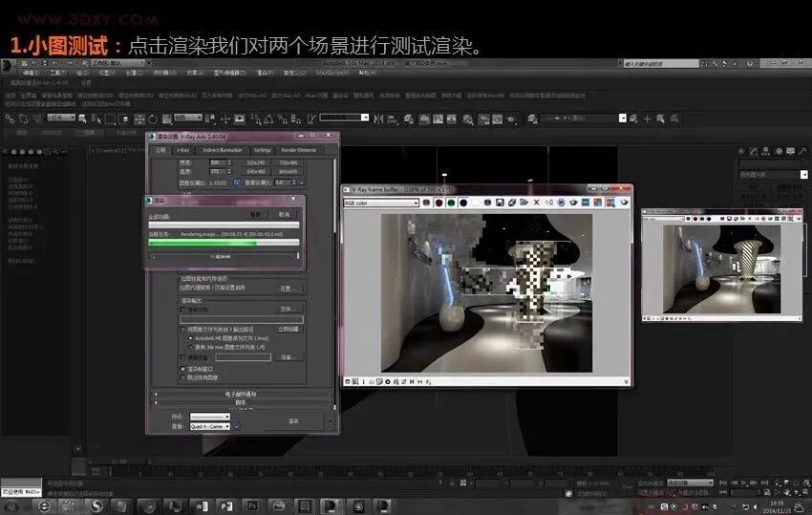This screenshot has height=515, width=812.
Task: Click the teapot render-last icon at the frame buffer toolbar end
Action: [624, 203]
